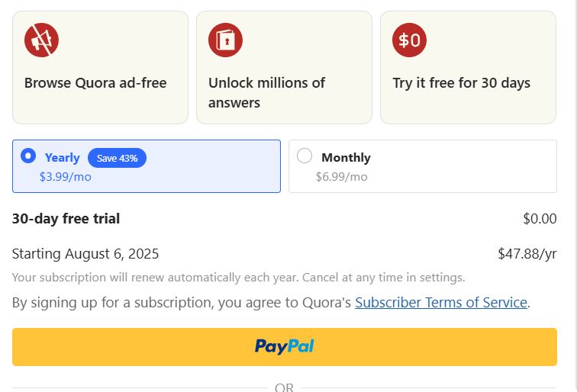Click the "Browse Quora ad-free" card text

click(95, 83)
